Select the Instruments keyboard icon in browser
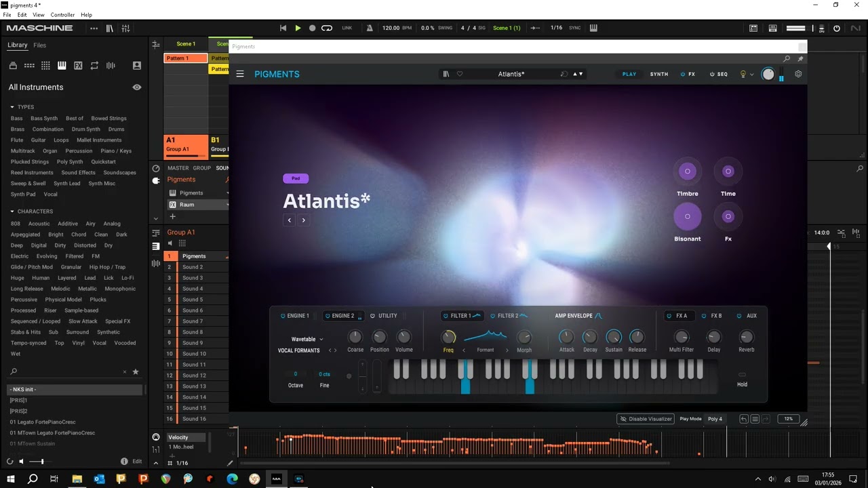This screenshot has height=488, width=868. click(62, 66)
